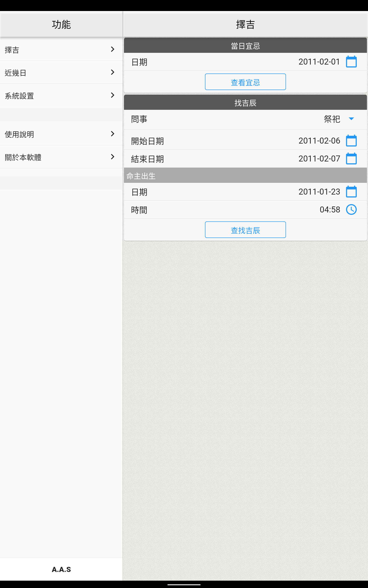Select the 2011-01-23 birth date value
This screenshot has height=588, width=368.
(319, 192)
